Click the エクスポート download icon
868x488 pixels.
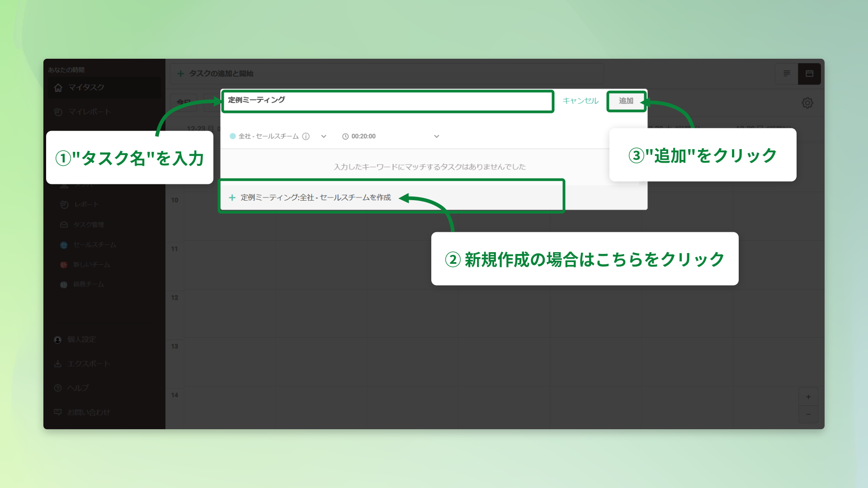tap(58, 363)
